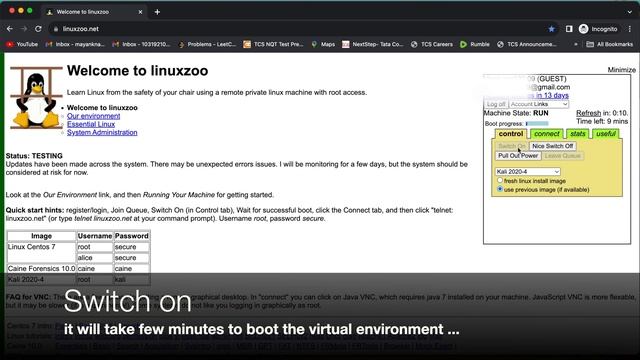Image resolution: width=640 pixels, height=360 pixels.
Task: Click the Refresh link
Action: coord(588,113)
